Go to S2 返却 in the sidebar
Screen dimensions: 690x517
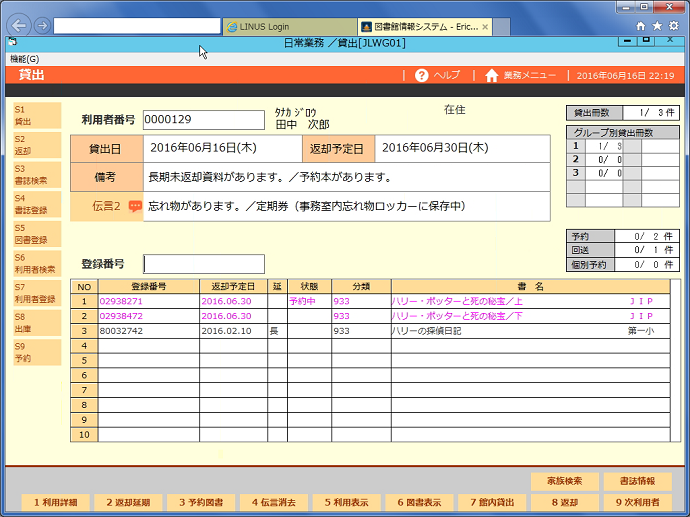(37, 145)
